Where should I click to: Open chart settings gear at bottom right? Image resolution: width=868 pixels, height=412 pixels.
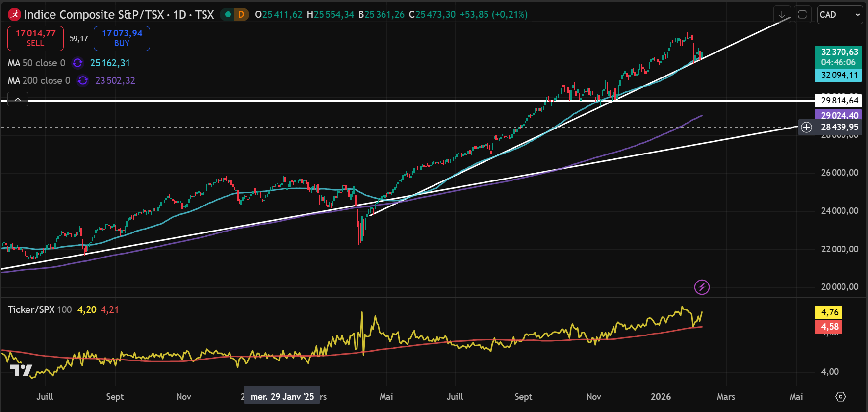[841, 396]
